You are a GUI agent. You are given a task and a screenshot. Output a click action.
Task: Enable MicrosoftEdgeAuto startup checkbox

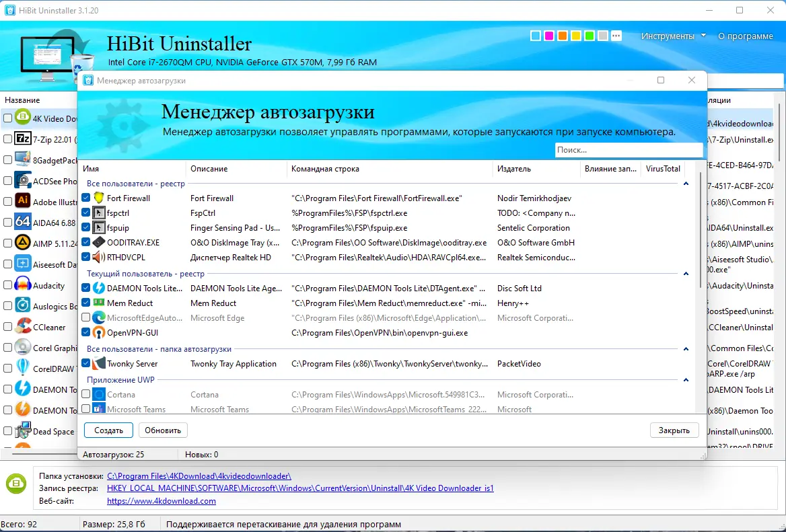coord(85,317)
